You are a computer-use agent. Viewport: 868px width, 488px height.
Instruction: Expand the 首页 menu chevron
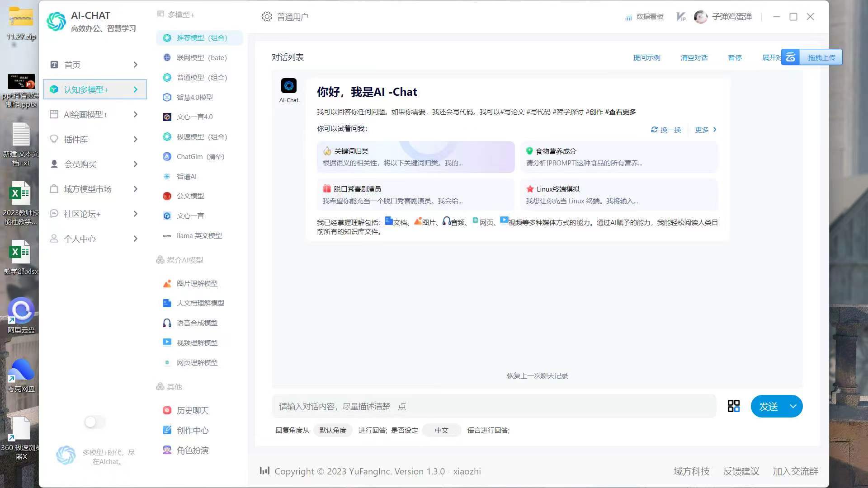click(x=135, y=65)
